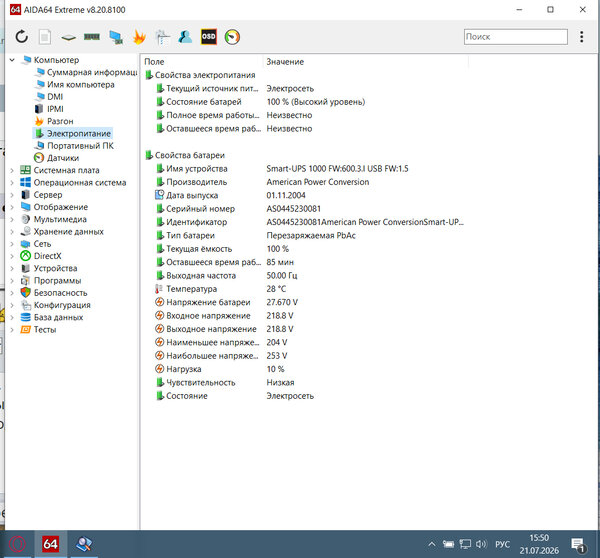Select the Напряжение батареи row
Screen dimensions: 600x558
coord(227,302)
